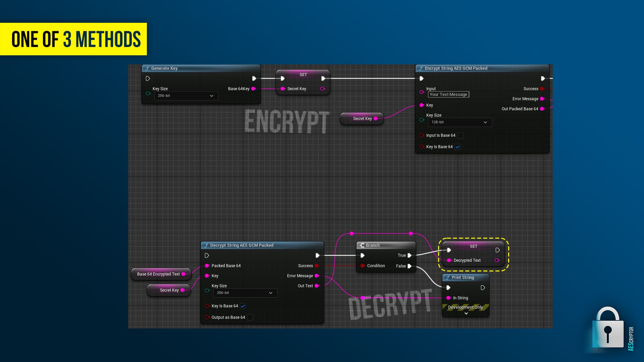This screenshot has width=644, height=362.
Task: Open the 256-bit Key Size dropdown in Generate Key
Action: (186, 96)
